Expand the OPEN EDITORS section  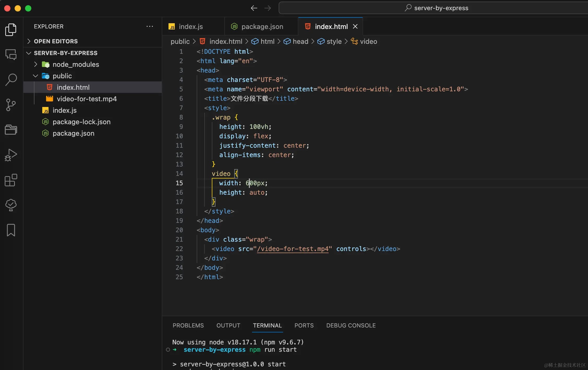(29, 41)
